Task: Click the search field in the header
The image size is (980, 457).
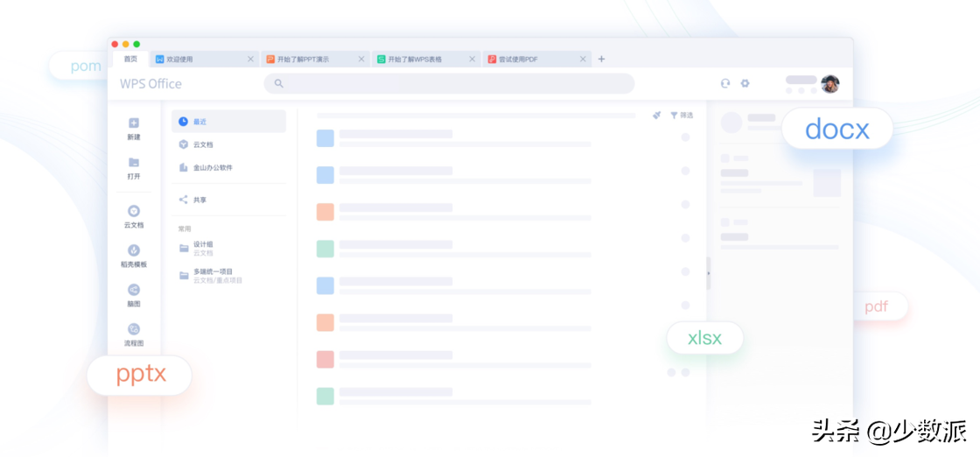Action: pyautogui.click(x=449, y=83)
